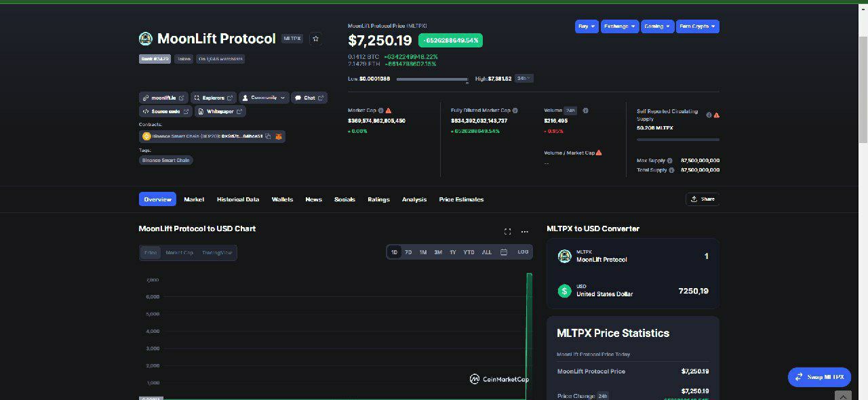Image resolution: width=868 pixels, height=400 pixels.
Task: Select the YTD chart range
Action: (x=469, y=252)
